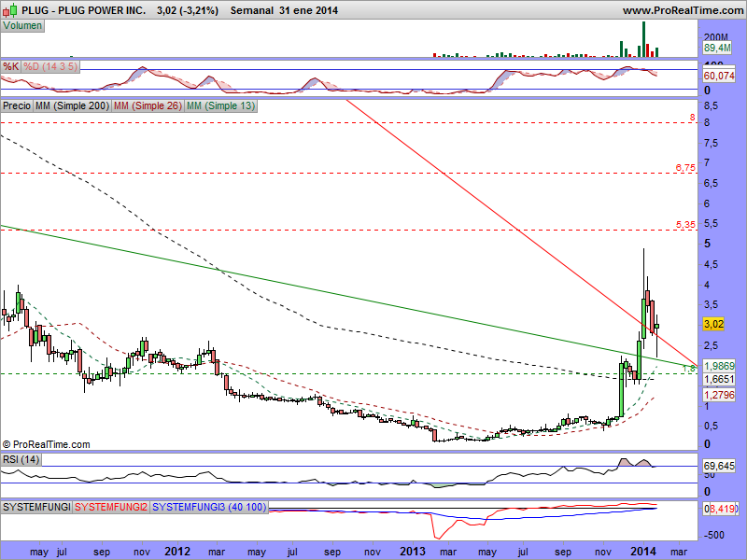Select the MM (Simple 13) label
Viewport: 747px width, 560px height.
tap(220, 105)
